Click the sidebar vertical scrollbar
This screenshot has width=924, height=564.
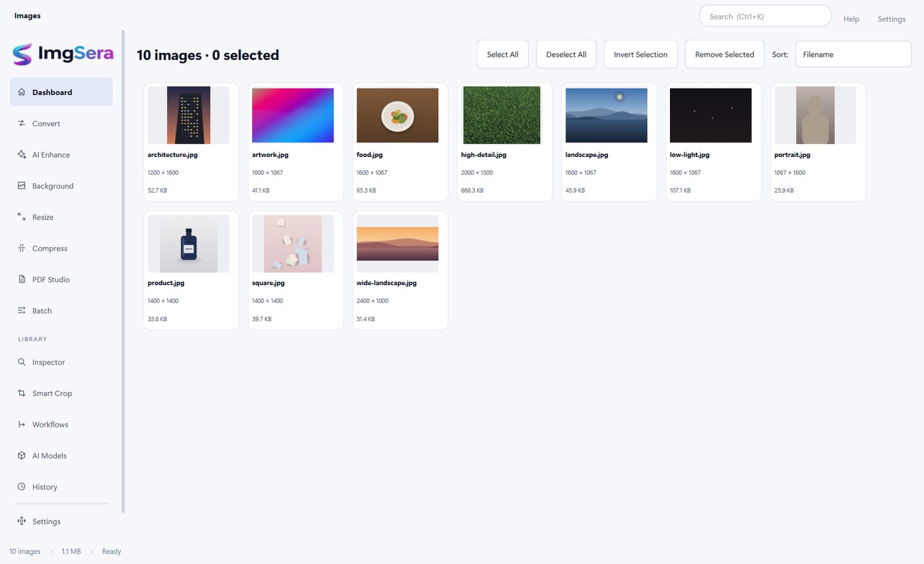point(123,271)
